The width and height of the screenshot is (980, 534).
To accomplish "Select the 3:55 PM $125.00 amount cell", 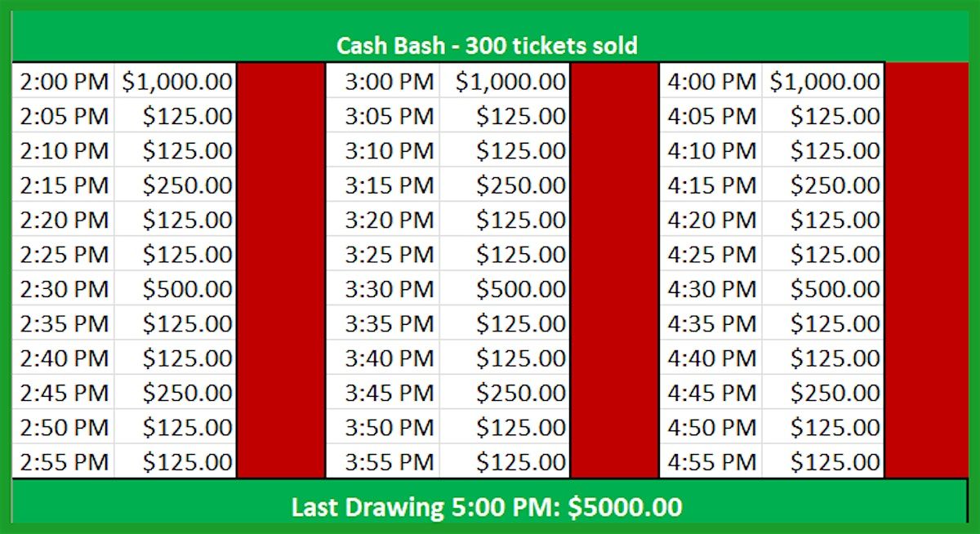I will coord(505,461).
